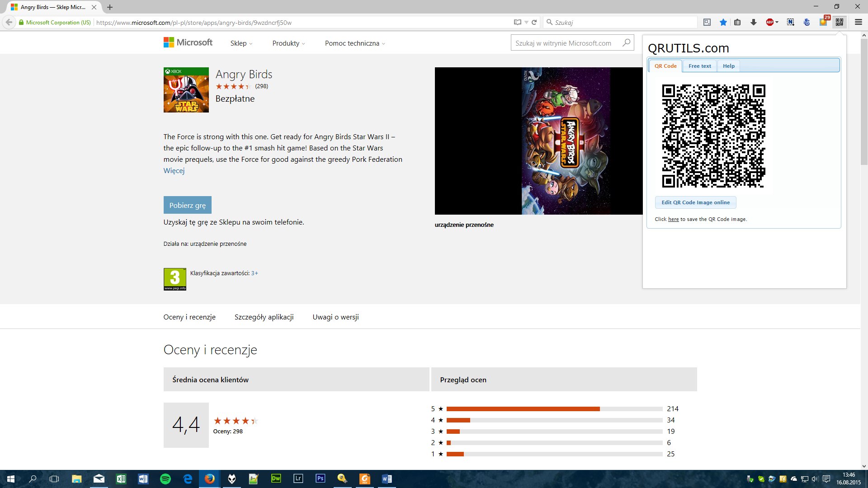The image size is (868, 488).
Task: Click the OneDrive cloud tray icon
Action: 794,479
